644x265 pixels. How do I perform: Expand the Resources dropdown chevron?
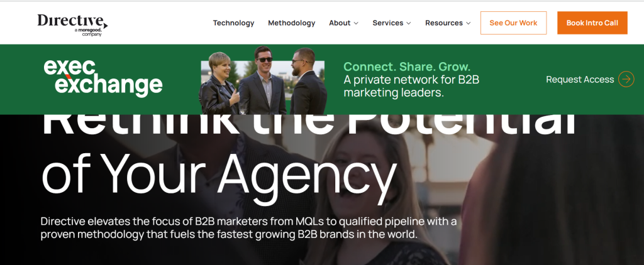click(468, 23)
